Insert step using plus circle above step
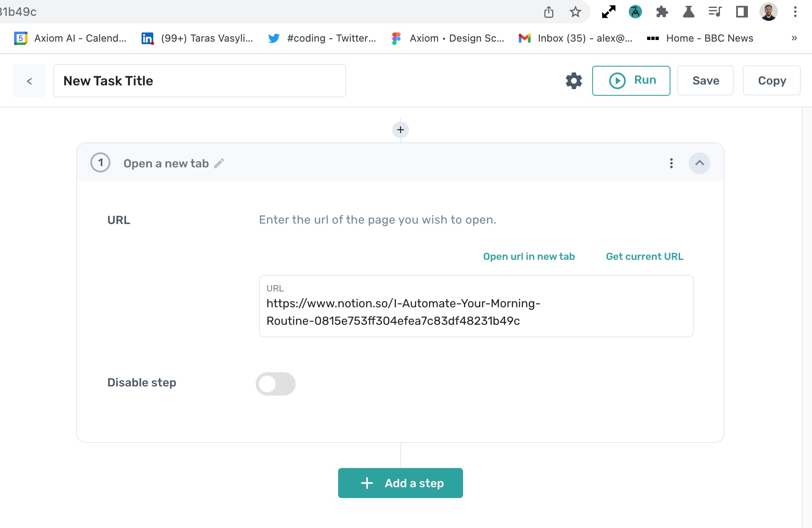 pyautogui.click(x=400, y=130)
